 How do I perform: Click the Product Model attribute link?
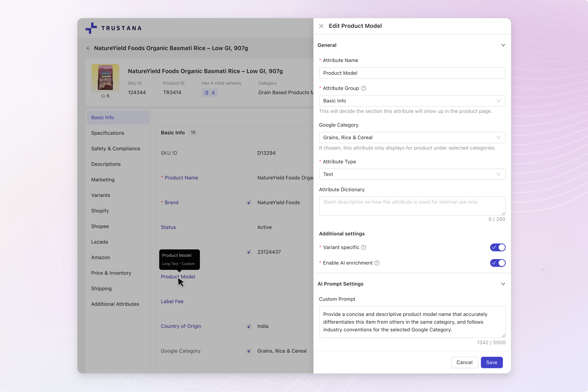pos(178,277)
